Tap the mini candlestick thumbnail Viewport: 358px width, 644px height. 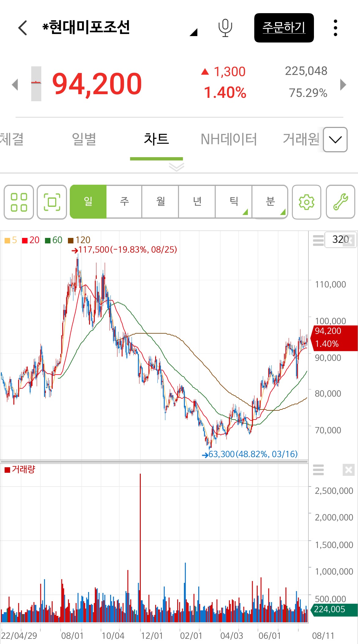(x=36, y=84)
